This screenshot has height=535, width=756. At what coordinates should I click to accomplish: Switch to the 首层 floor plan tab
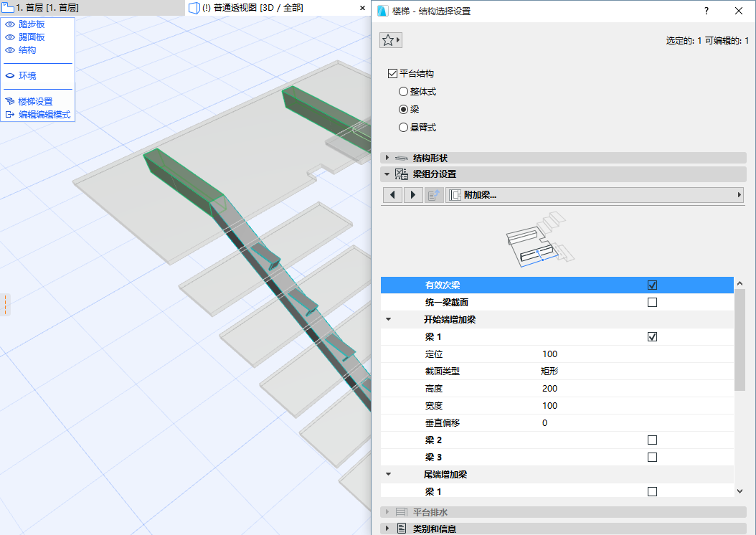pos(47,8)
